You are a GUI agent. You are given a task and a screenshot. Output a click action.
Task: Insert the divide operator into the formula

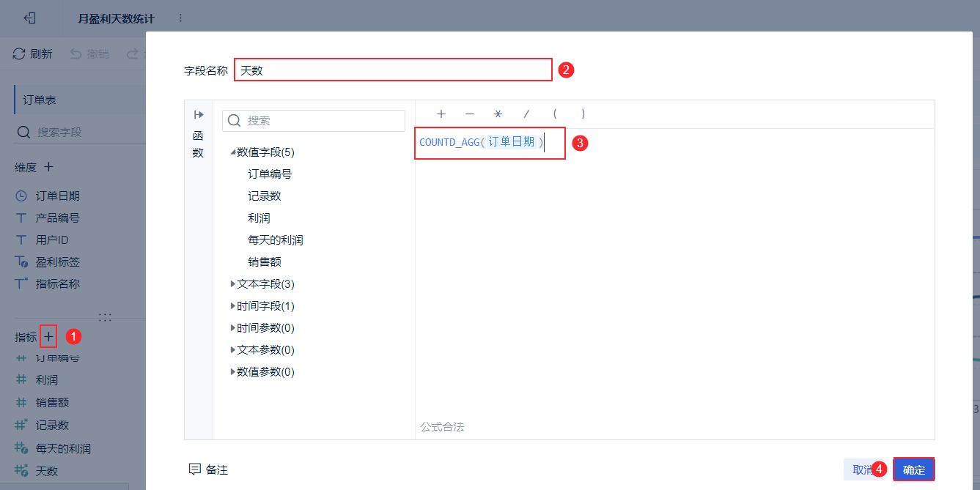[526, 114]
